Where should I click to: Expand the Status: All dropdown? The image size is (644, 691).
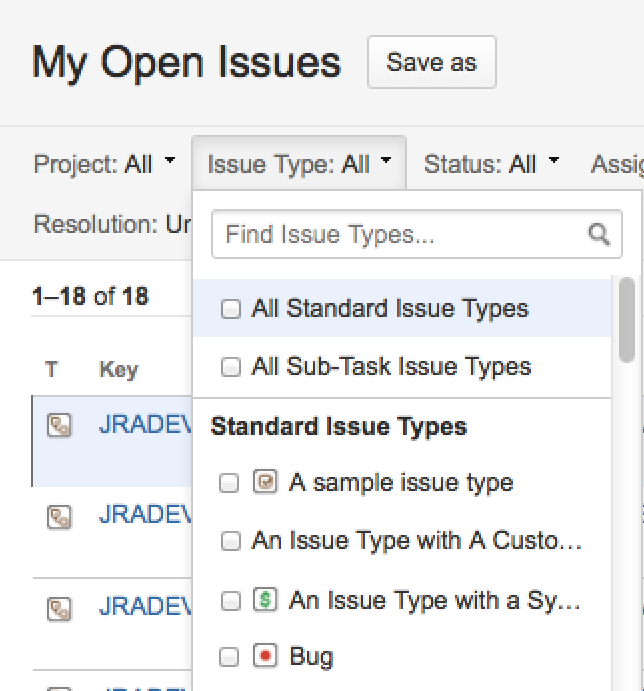[491, 164]
